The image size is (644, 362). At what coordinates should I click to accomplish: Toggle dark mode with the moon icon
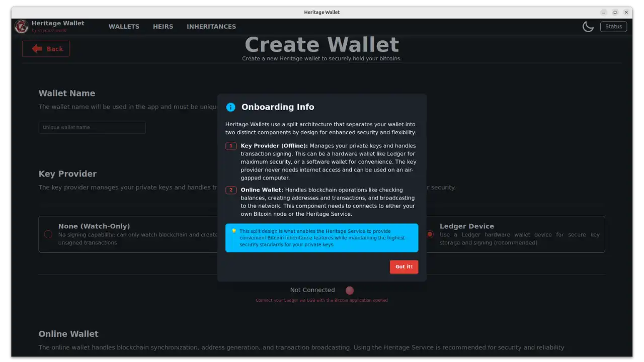[588, 27]
